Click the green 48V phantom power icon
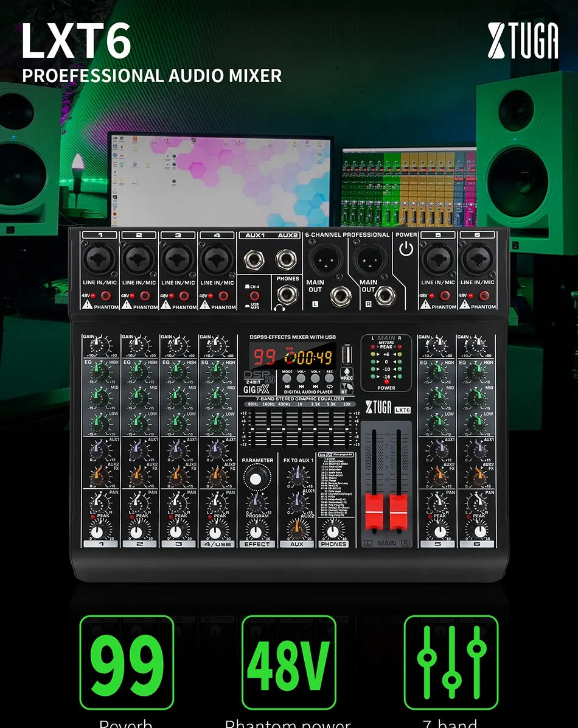This screenshot has width=578, height=728. [x=288, y=662]
